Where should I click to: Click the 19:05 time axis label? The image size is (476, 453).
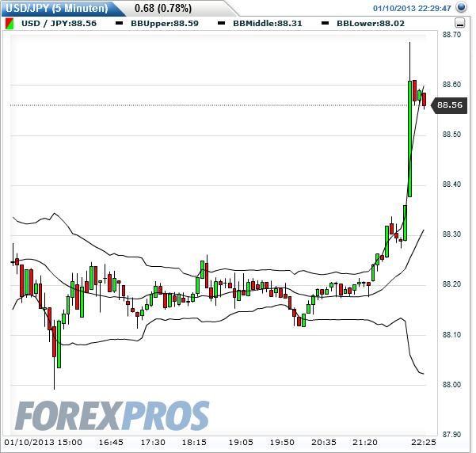241,443
